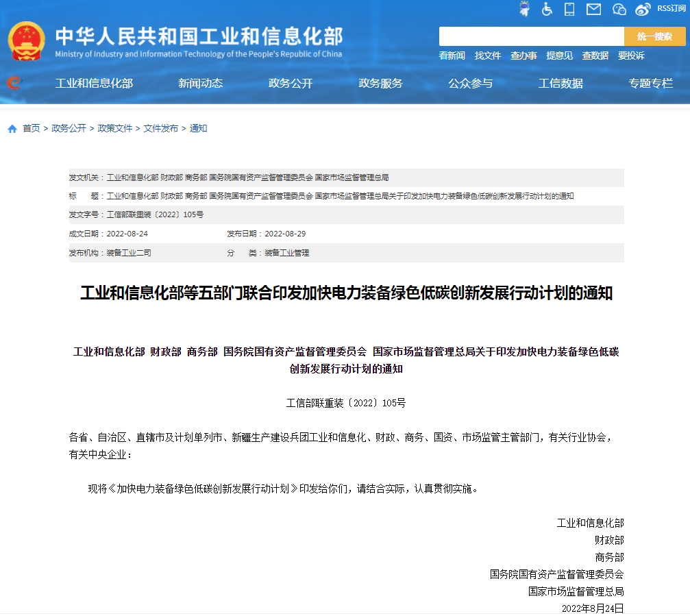
Task: Click the main article headline
Action: [346, 293]
